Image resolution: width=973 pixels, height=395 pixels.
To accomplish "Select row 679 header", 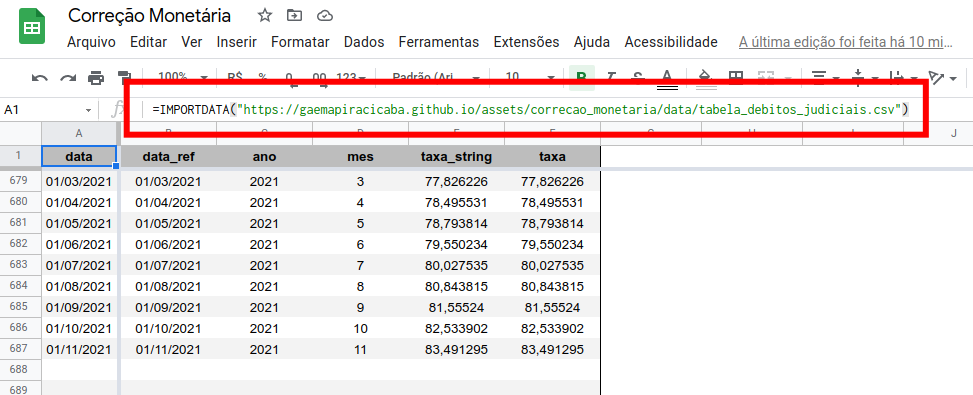I will [20, 182].
